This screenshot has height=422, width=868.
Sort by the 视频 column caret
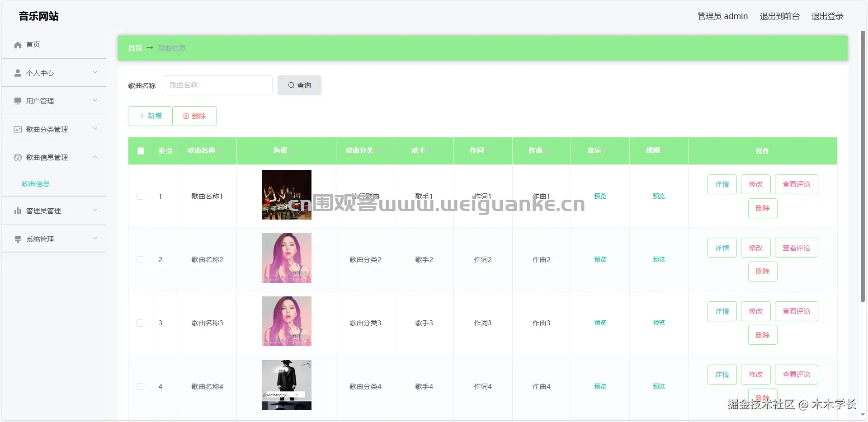[x=666, y=150]
